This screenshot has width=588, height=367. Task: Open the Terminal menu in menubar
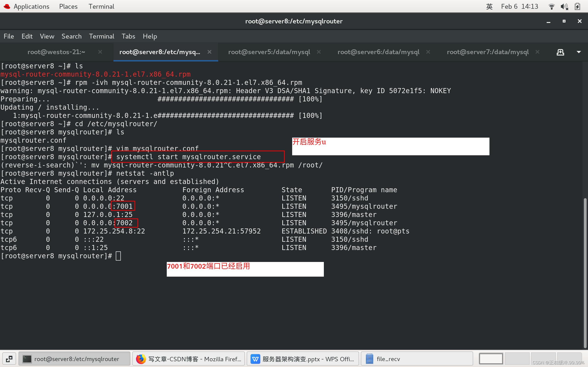[101, 36]
